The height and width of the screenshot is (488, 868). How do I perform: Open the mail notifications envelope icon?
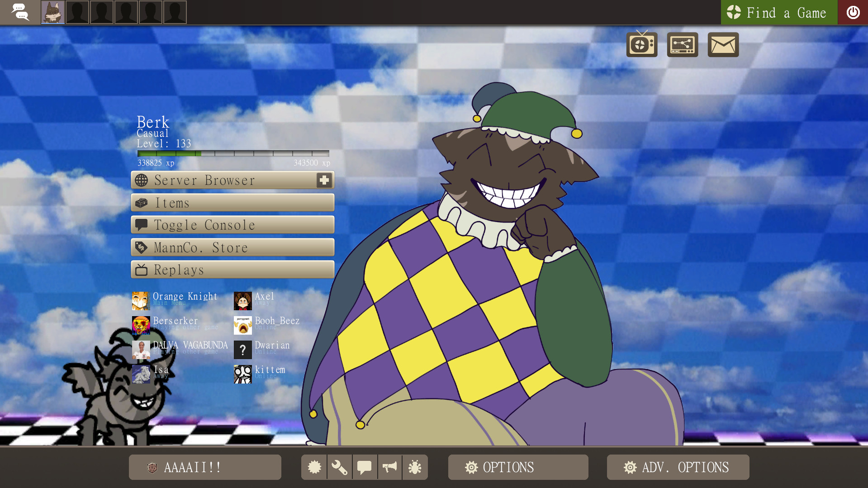pyautogui.click(x=723, y=45)
